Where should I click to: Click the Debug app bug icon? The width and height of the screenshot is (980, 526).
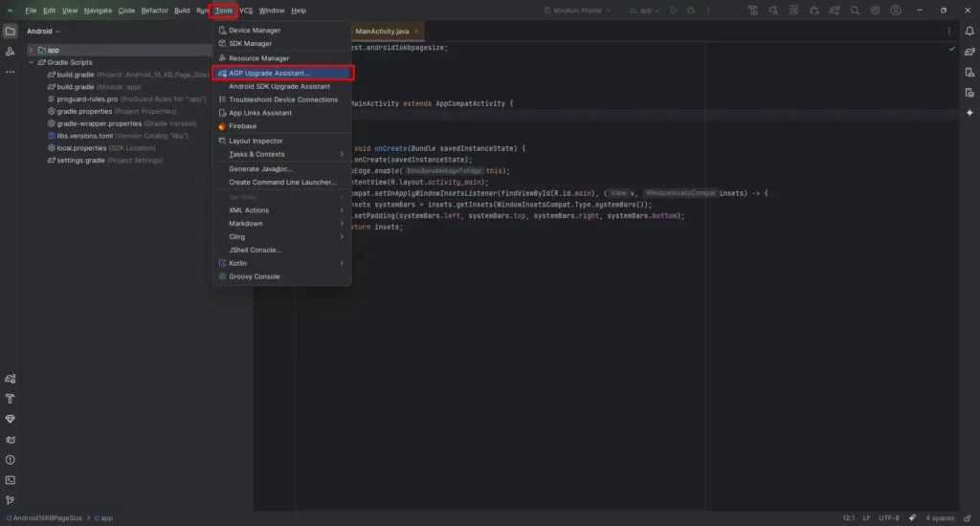(691, 11)
